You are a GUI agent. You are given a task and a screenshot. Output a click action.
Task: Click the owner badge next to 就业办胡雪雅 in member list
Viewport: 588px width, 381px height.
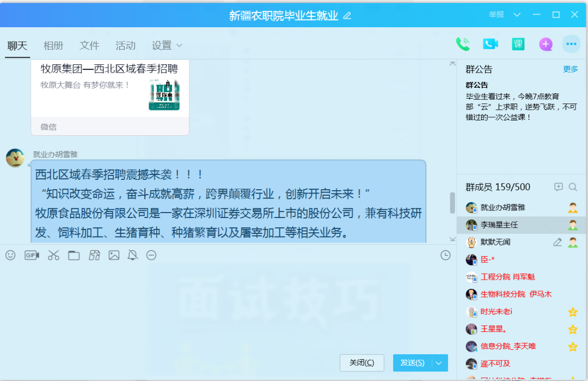click(x=573, y=208)
